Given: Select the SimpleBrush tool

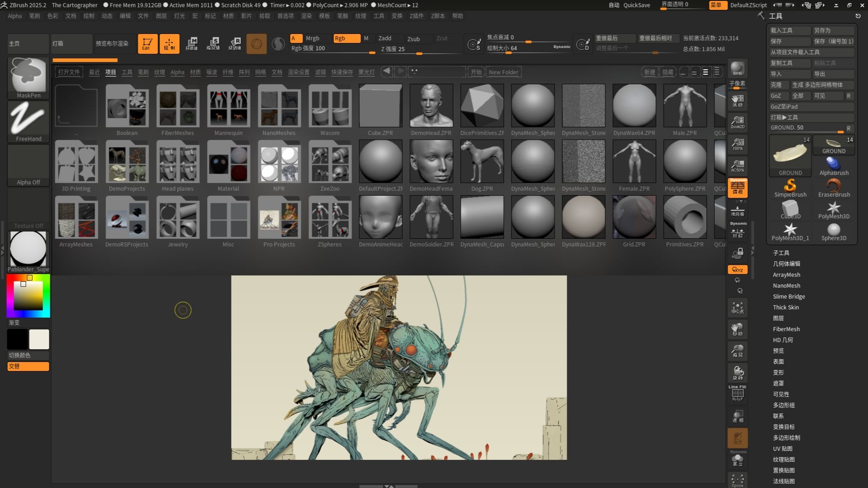Looking at the screenshot, I should click(790, 188).
